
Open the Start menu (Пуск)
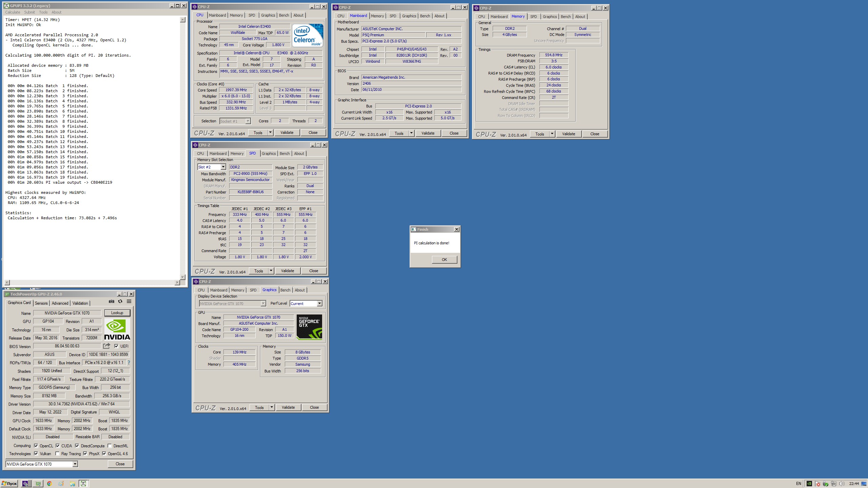pos(9,484)
